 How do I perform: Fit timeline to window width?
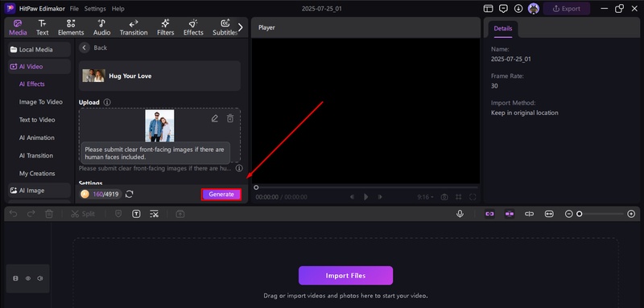tap(549, 214)
